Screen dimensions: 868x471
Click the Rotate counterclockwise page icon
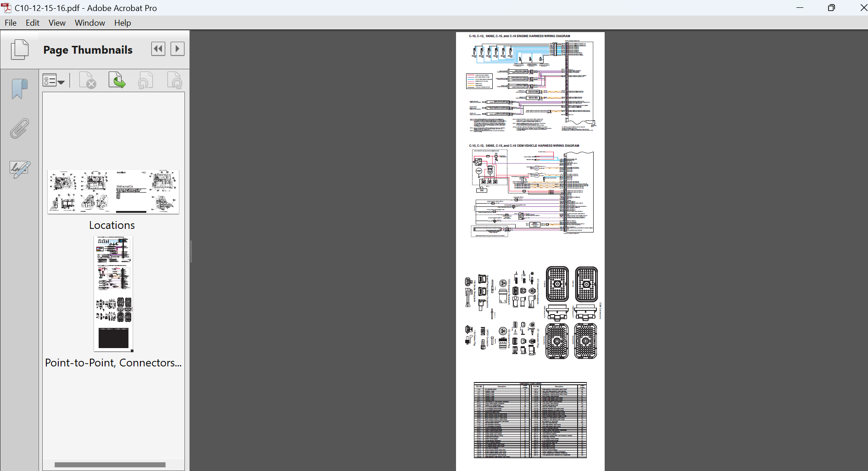pos(145,80)
